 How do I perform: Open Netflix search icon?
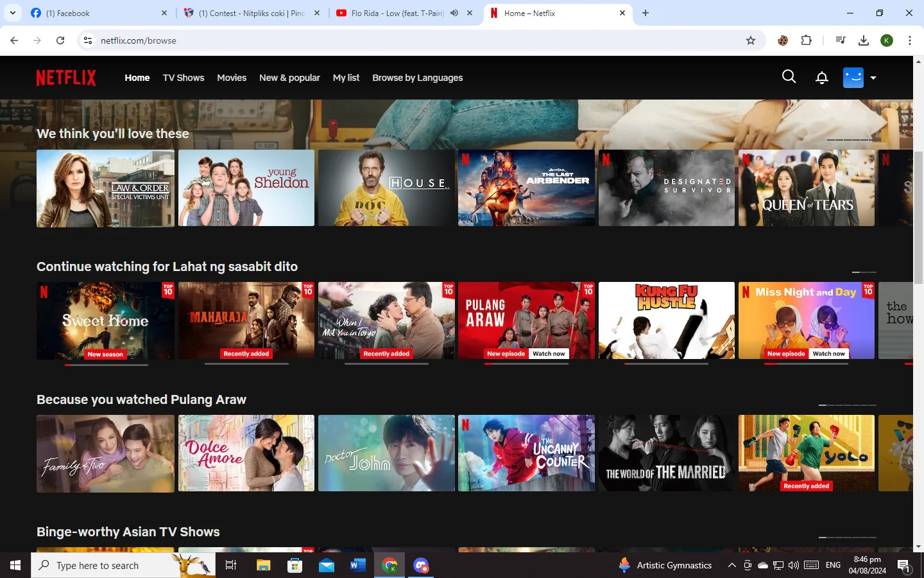789,77
